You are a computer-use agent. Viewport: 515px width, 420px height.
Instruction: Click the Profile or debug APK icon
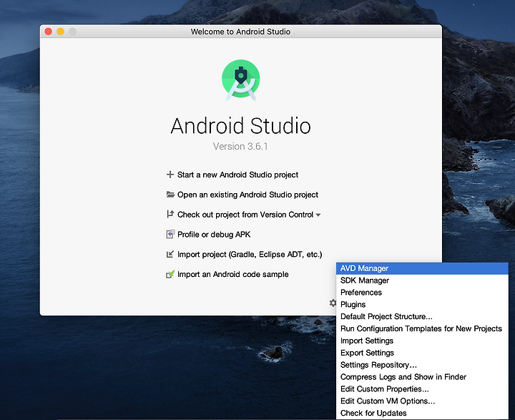click(x=170, y=234)
